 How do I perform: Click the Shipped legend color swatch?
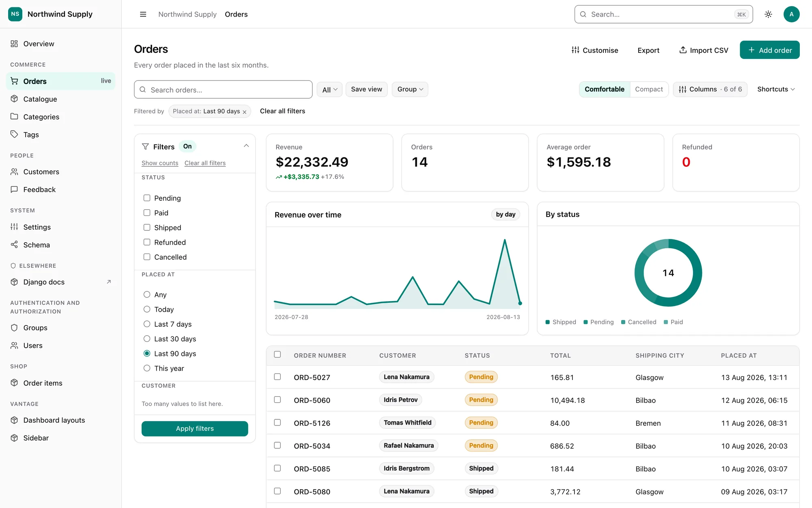click(x=548, y=322)
